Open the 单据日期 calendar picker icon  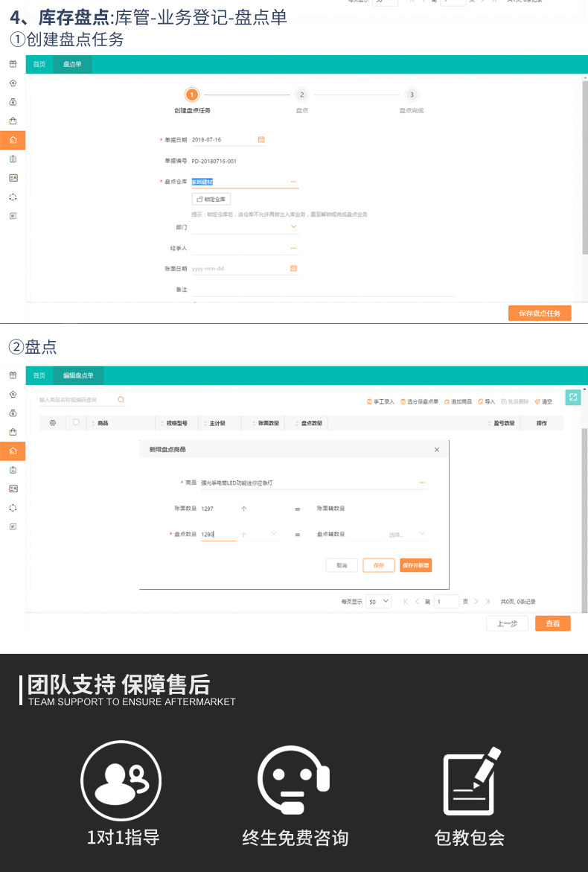click(261, 139)
